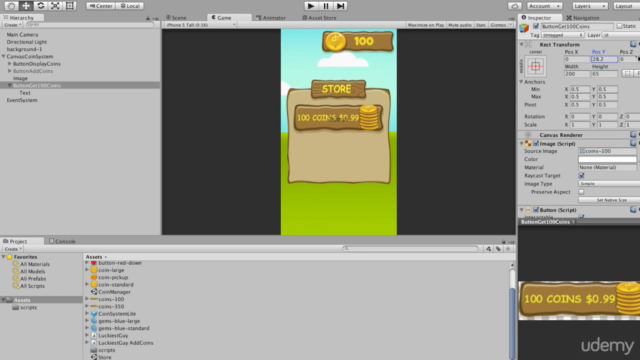The width and height of the screenshot is (640, 360).
Task: Open the Account dropdown
Action: coord(544,6)
